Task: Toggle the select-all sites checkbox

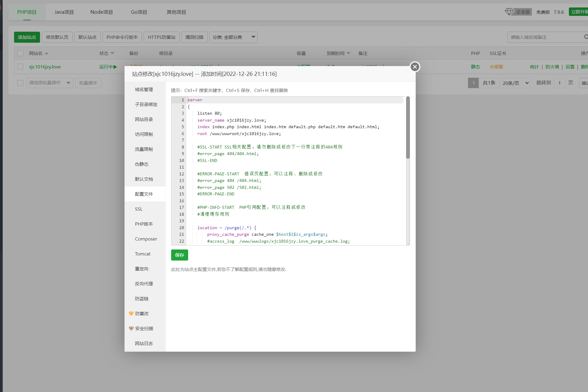Action: click(20, 53)
